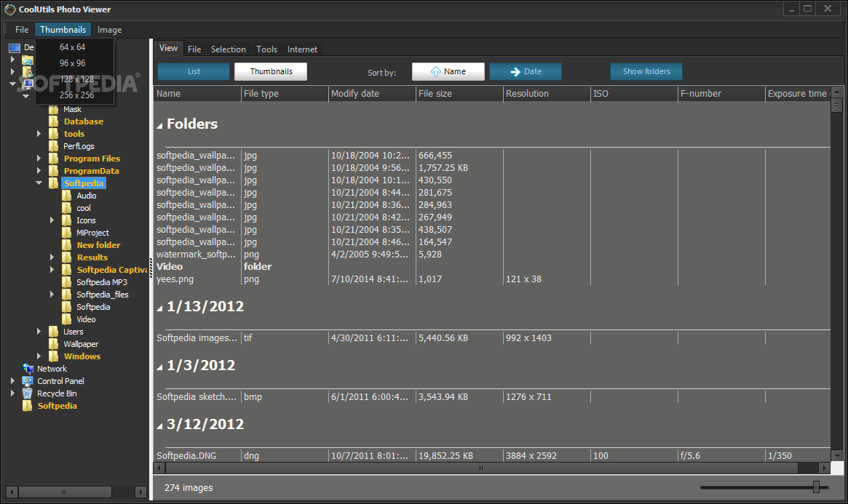Expand the Softpedia Captiva node
Screen dimensions: 848x504
pyautogui.click(x=52, y=270)
